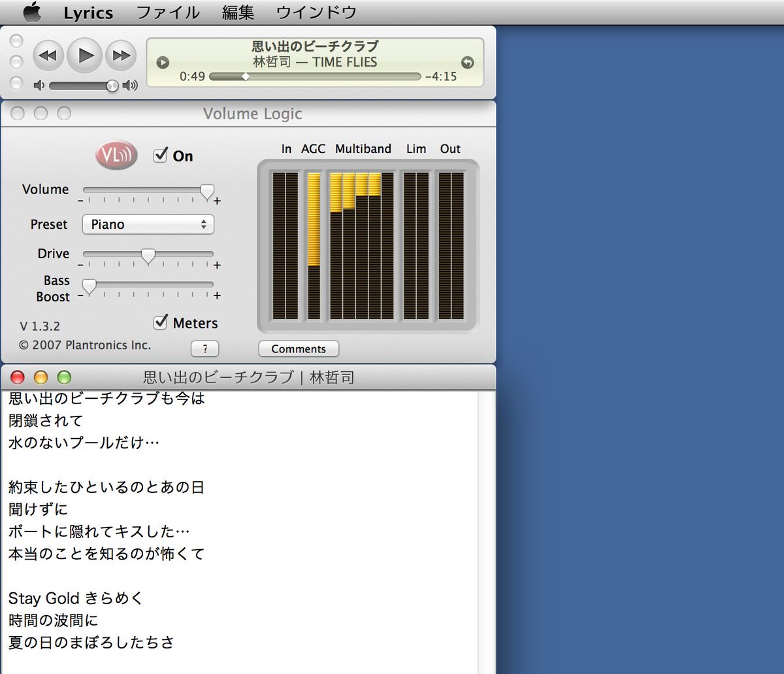Click lyric line Stay Gold きらめく
Image resolution: width=784 pixels, height=674 pixels.
(76, 598)
